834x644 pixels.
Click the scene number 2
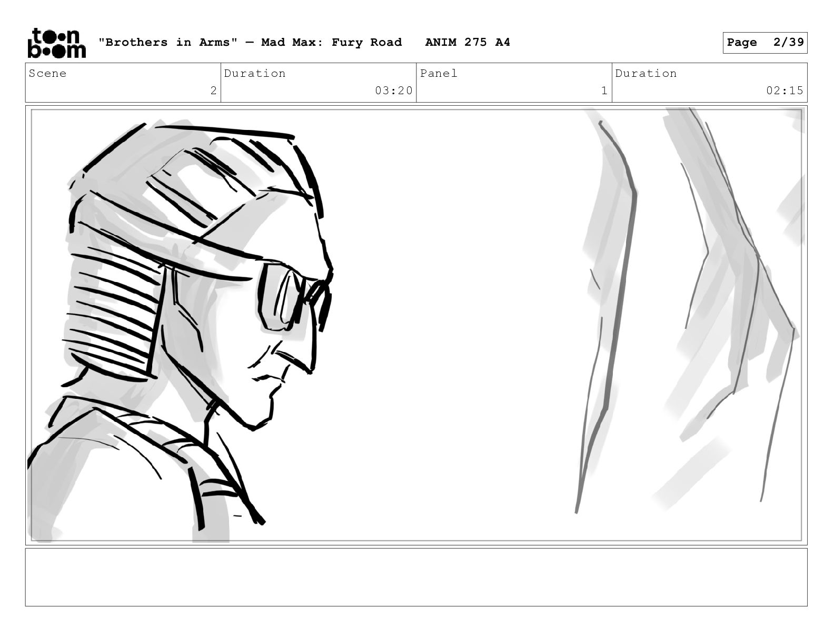pyautogui.click(x=213, y=90)
